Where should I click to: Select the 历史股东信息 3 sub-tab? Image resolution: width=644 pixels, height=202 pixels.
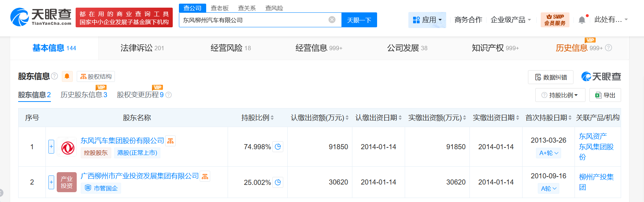[x=84, y=95]
